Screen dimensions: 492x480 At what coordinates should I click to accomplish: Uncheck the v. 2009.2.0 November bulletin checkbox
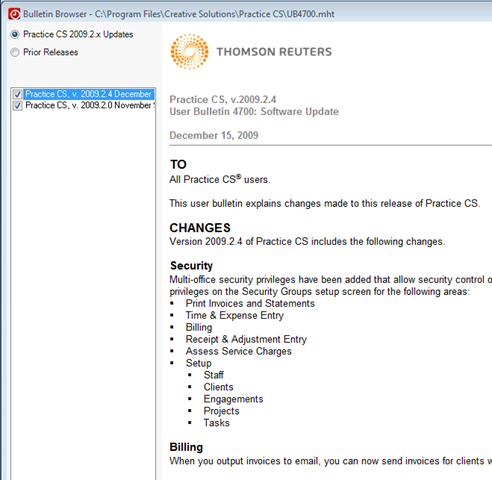tap(18, 106)
